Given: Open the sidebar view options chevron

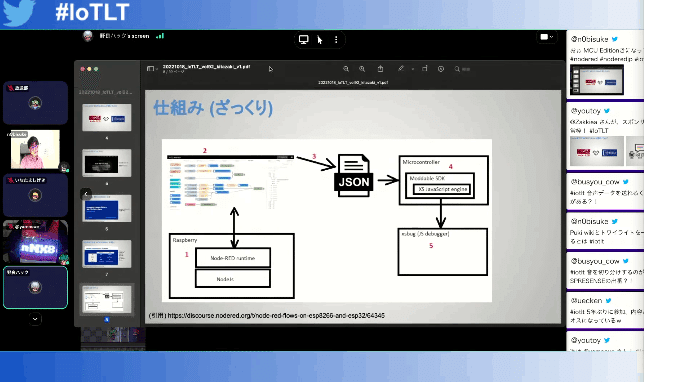Looking at the screenshot, I should click(157, 69).
